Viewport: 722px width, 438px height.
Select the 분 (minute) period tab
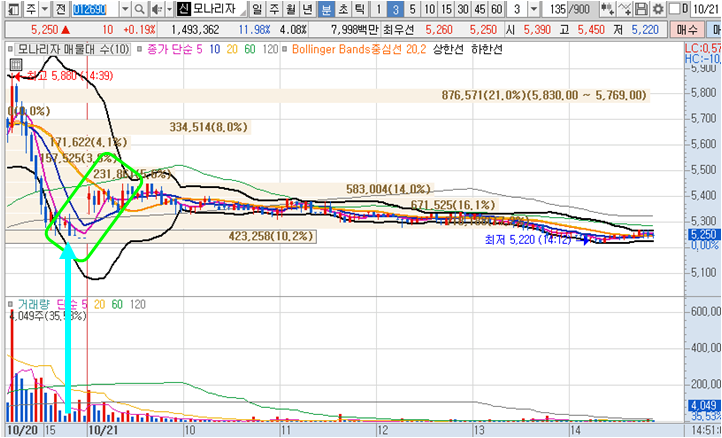pyautogui.click(x=326, y=9)
